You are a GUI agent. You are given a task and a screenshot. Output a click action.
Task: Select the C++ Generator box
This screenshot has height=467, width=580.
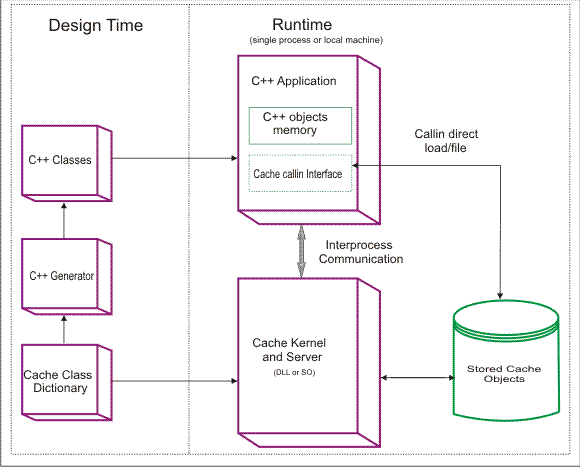[x=67, y=277]
